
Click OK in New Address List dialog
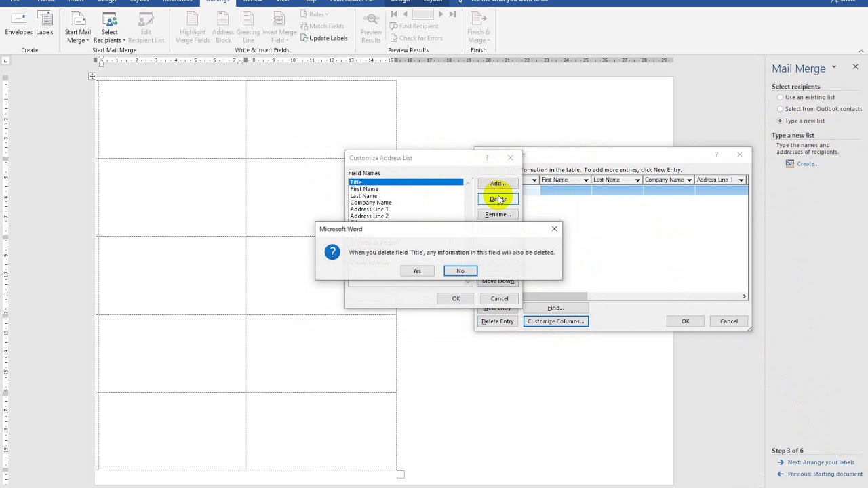(x=685, y=321)
